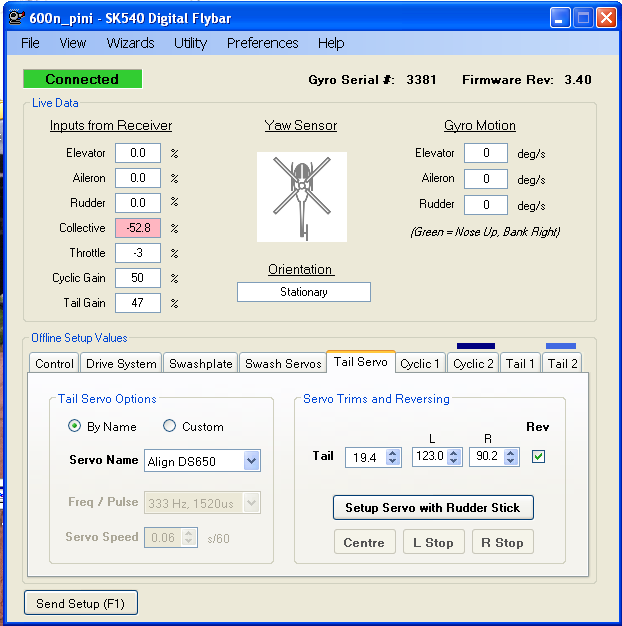Image resolution: width=622 pixels, height=626 pixels.
Task: Switch to the Control tab
Action: 54,363
